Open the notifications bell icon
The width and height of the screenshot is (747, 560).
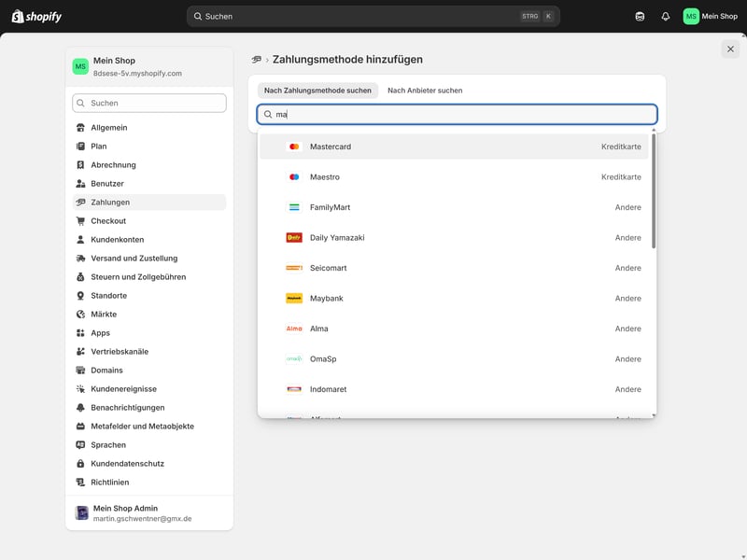pos(666,16)
